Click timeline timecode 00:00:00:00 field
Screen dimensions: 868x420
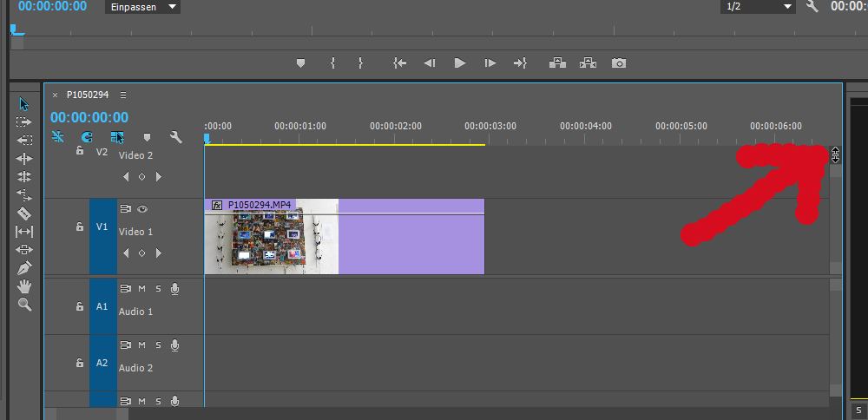click(x=89, y=117)
